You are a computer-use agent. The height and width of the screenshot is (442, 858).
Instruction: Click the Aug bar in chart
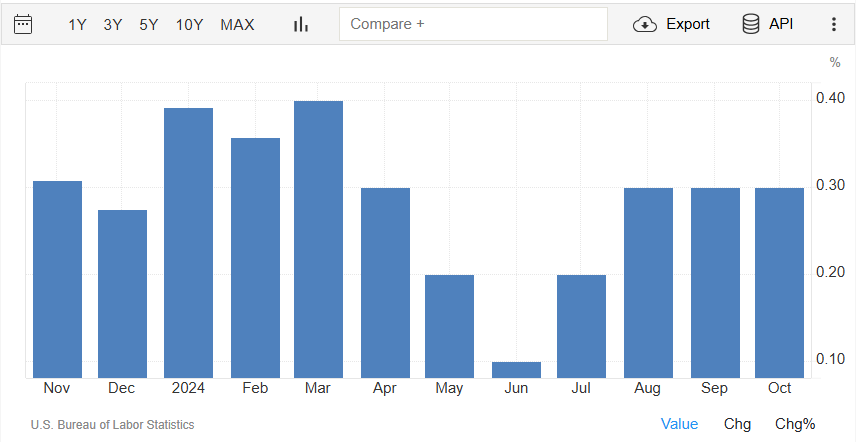click(x=648, y=283)
